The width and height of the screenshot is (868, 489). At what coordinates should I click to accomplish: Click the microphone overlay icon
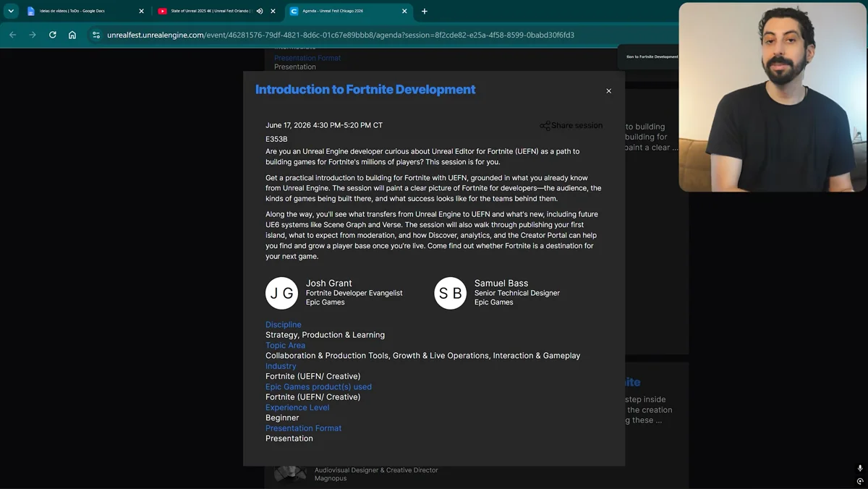[x=860, y=469]
